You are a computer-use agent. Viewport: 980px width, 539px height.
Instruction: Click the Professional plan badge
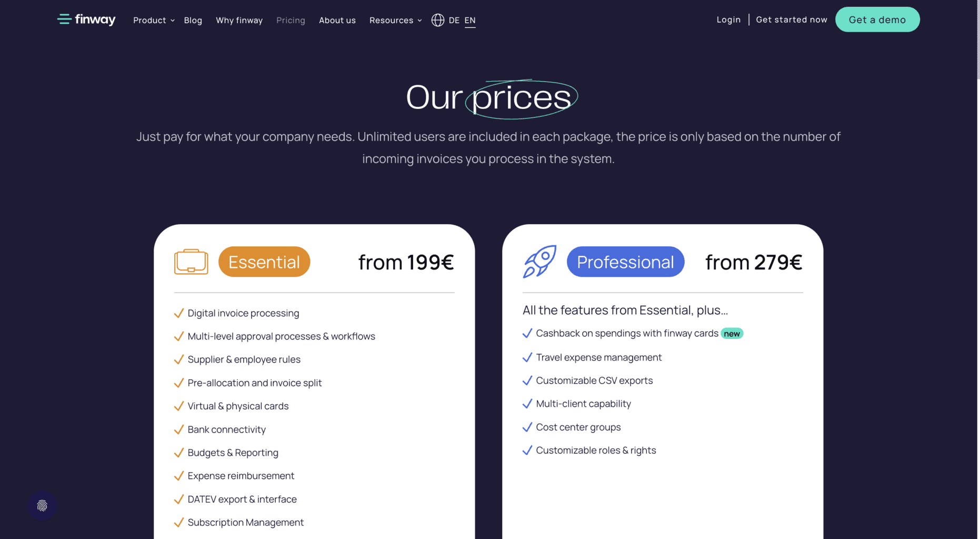coord(625,262)
